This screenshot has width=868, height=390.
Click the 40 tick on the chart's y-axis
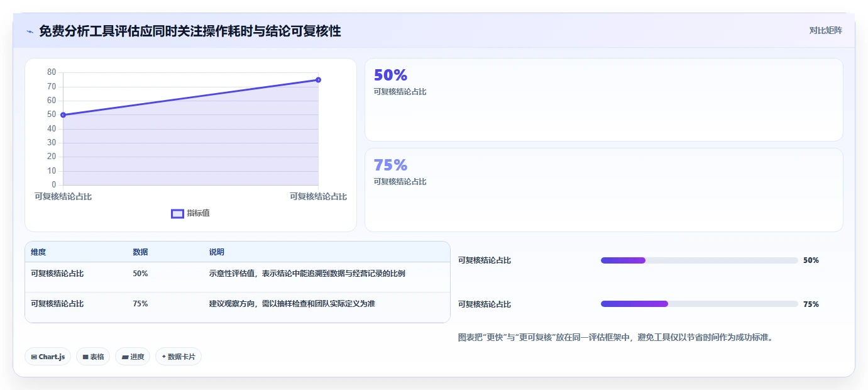52,129
